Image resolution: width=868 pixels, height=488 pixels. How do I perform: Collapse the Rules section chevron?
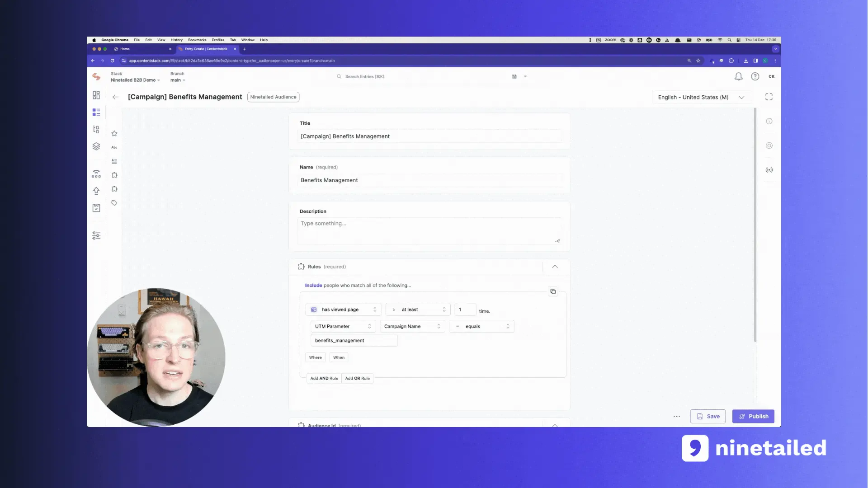point(555,267)
